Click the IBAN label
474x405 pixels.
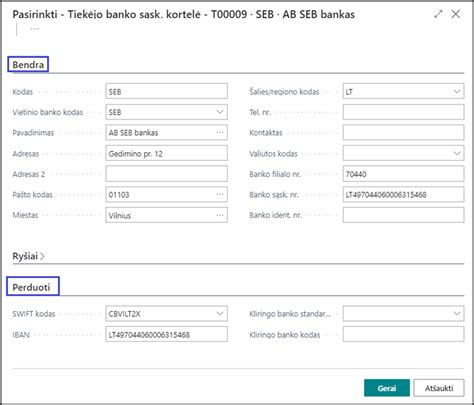pyautogui.click(x=21, y=334)
